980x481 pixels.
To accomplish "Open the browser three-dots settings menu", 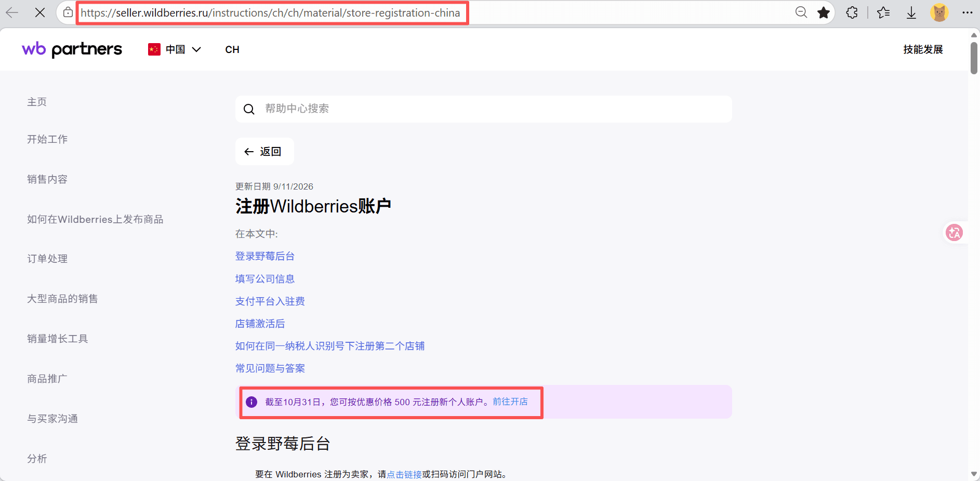I will point(967,12).
